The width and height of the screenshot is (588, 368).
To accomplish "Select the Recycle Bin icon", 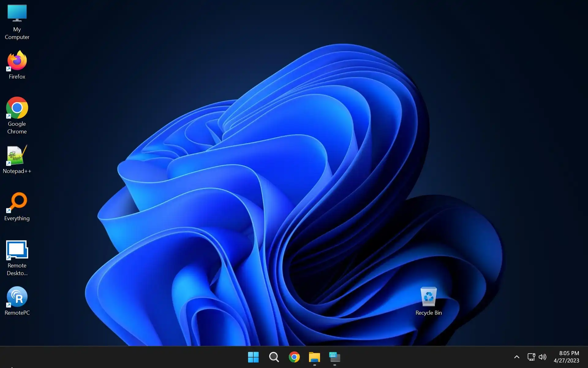I will [x=428, y=297].
